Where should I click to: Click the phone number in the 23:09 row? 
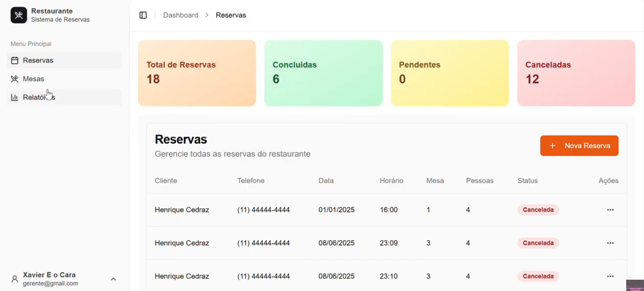263,243
